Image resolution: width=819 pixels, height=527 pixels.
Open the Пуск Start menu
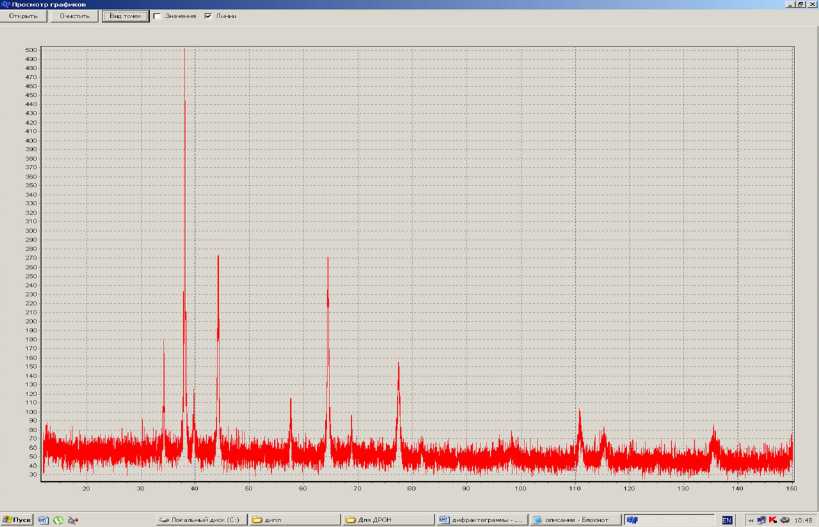click(x=17, y=520)
